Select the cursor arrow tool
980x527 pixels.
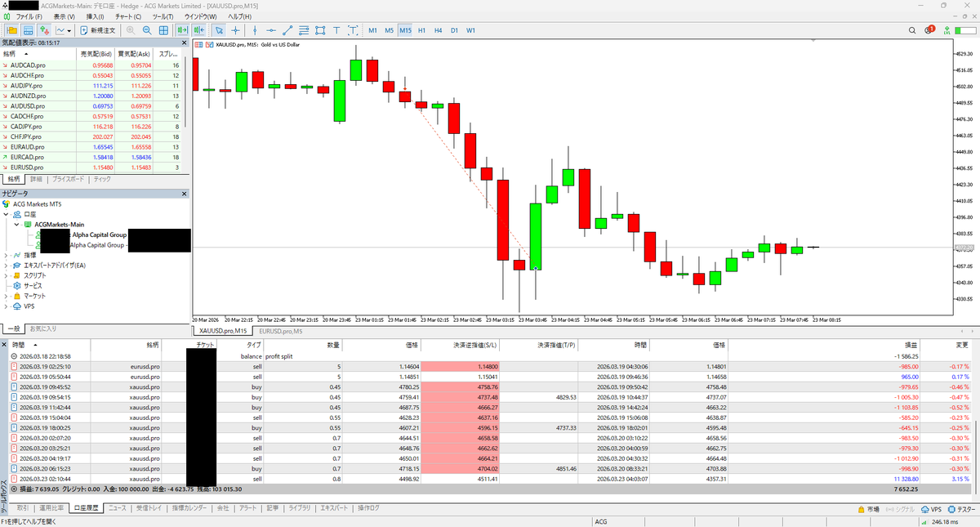pos(219,31)
